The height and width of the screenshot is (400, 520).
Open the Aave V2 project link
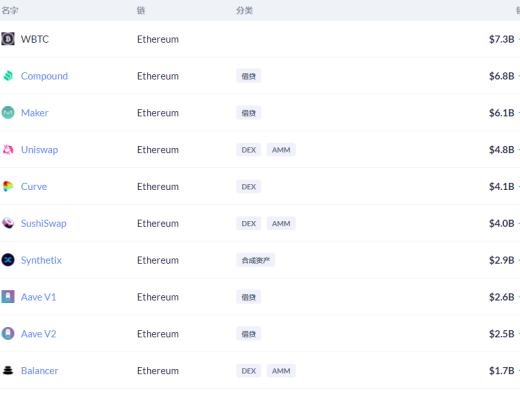pyautogui.click(x=38, y=334)
